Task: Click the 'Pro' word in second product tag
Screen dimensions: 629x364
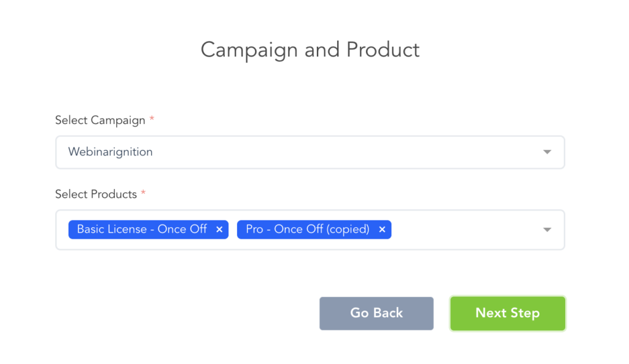Action: pos(254,229)
